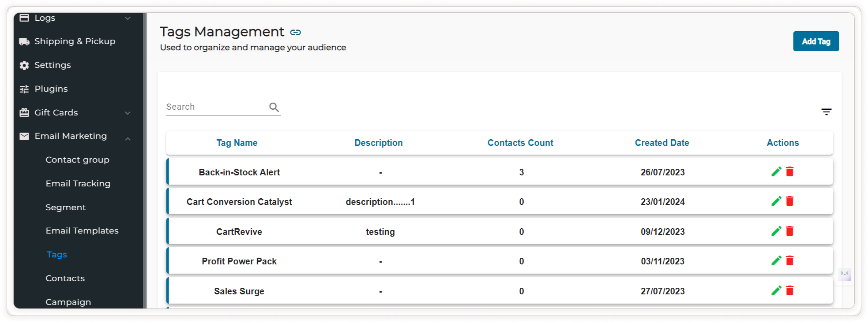Open the filter icon above the table

pyautogui.click(x=826, y=112)
